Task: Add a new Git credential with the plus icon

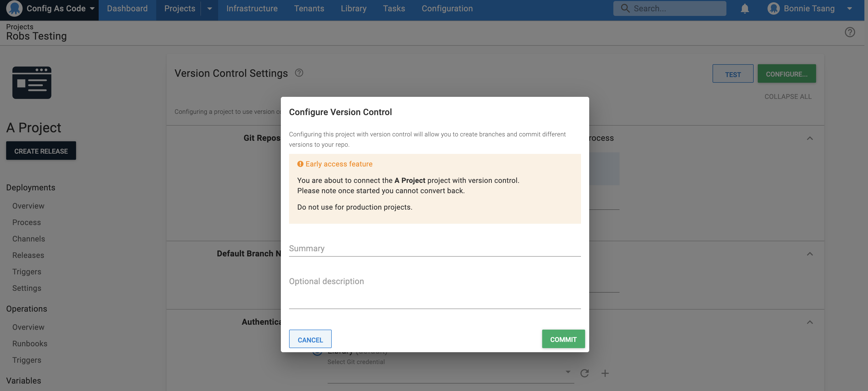Action: 605,373
